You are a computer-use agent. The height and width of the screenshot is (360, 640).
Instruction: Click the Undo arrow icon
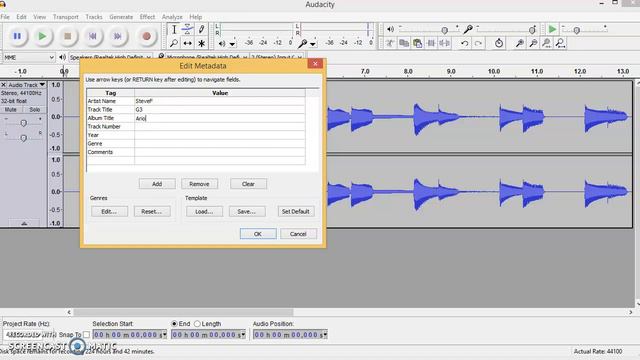pos(464,43)
